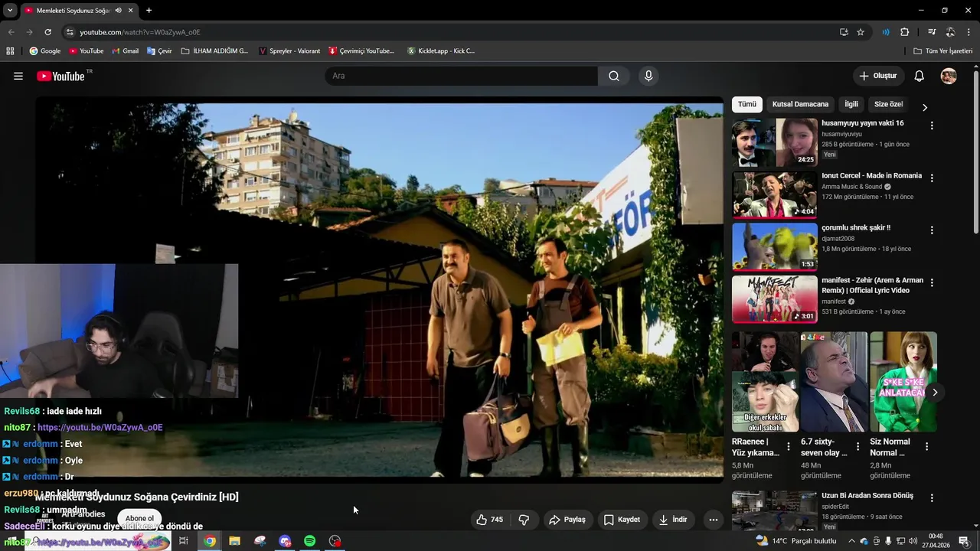Screen dimensions: 980x551
Task: Open options for manifest - Zehir video
Action: coord(932,282)
